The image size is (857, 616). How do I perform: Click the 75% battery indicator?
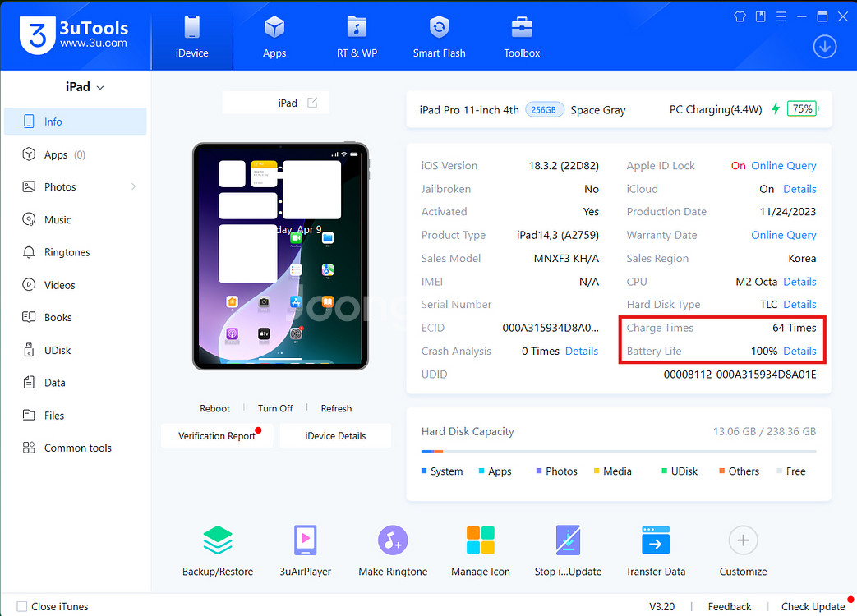[x=802, y=108]
